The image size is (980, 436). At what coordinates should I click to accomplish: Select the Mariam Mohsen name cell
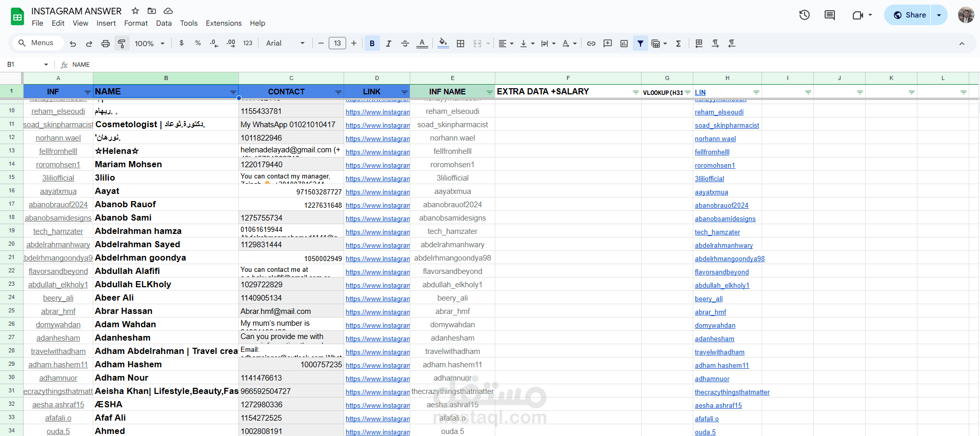click(x=166, y=164)
